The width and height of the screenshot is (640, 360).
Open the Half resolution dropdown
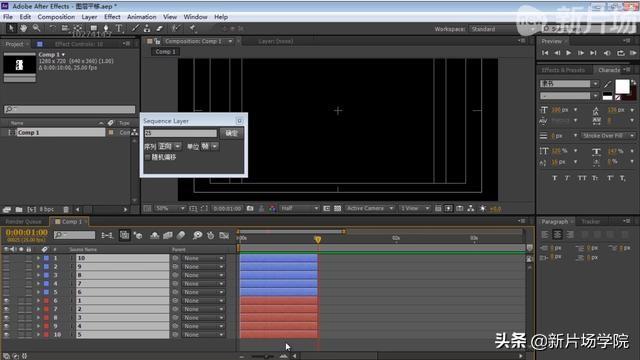tap(299, 209)
